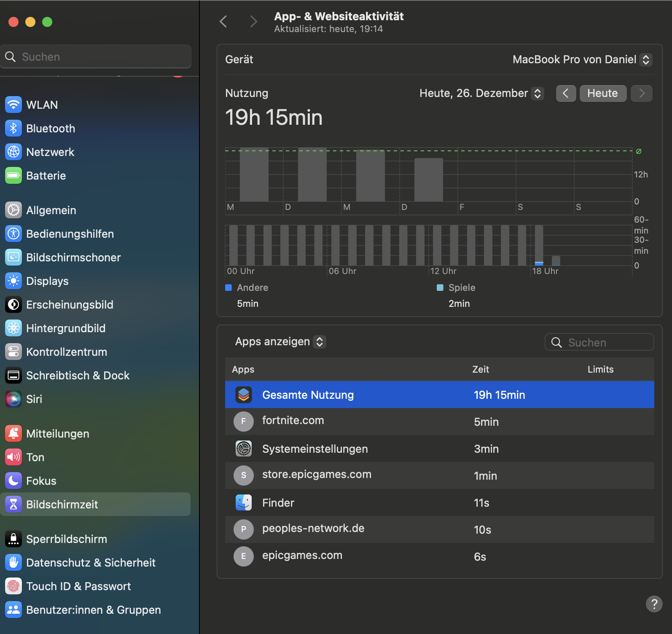Image resolution: width=672 pixels, height=634 pixels.
Task: Open the date selector 'Heute, 26. Dezember'
Action: pyautogui.click(x=481, y=93)
